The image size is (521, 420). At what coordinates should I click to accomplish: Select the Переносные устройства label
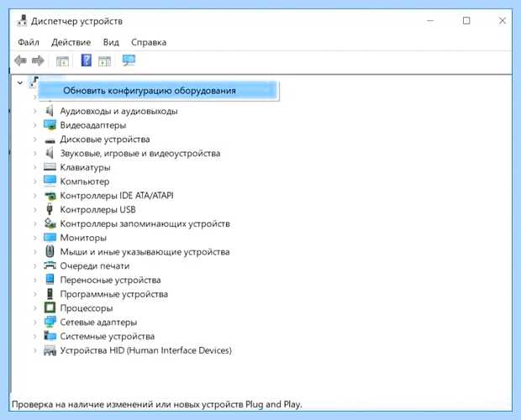tap(110, 280)
